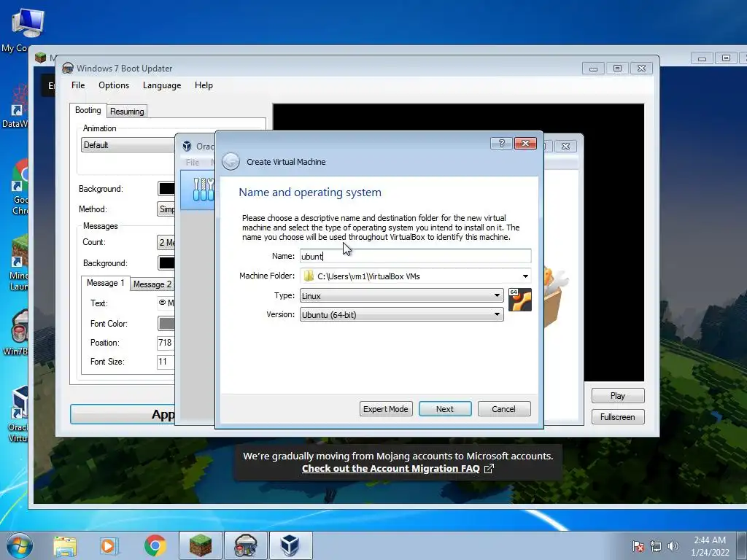Pick the Animation Background color swatch

click(166, 189)
